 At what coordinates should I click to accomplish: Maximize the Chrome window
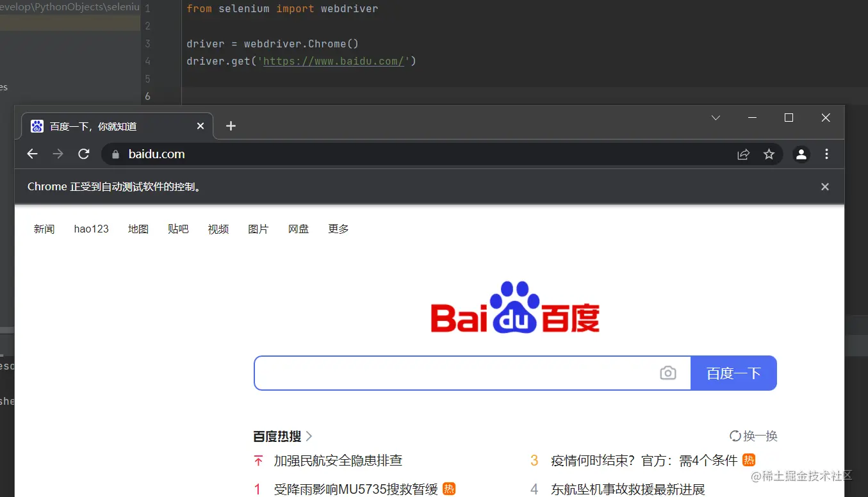pos(789,118)
